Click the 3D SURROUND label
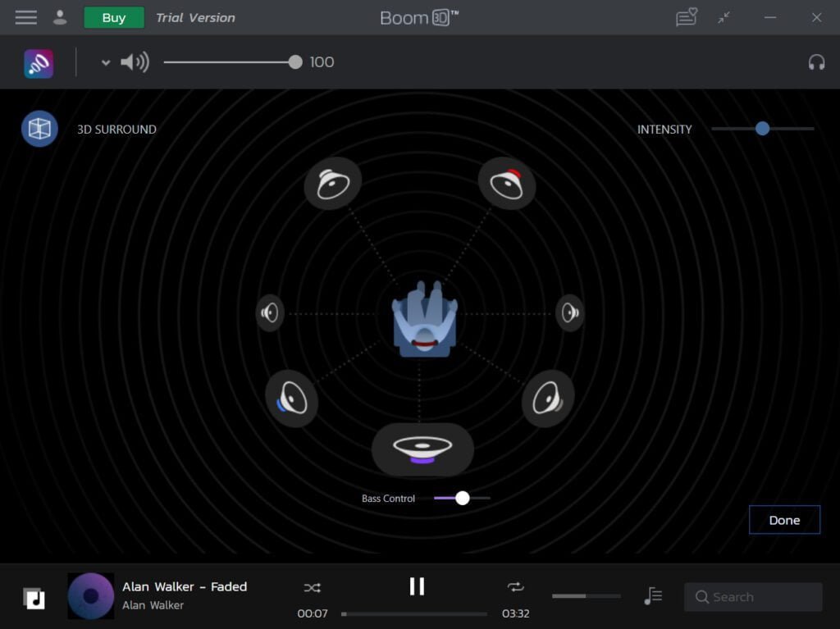Viewport: 840px width, 629px height. 116,129
